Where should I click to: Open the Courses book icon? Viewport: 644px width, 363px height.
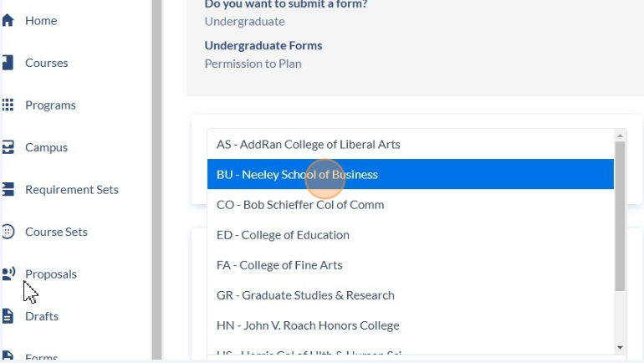(x=8, y=63)
